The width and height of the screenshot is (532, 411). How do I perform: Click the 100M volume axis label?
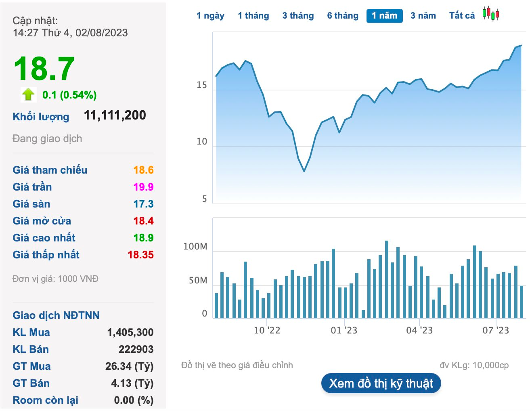pos(195,246)
